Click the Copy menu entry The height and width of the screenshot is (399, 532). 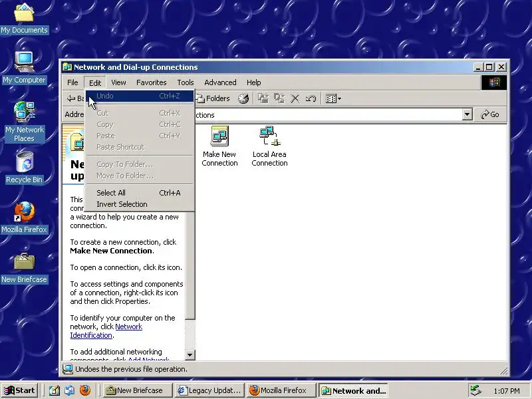click(x=140, y=124)
